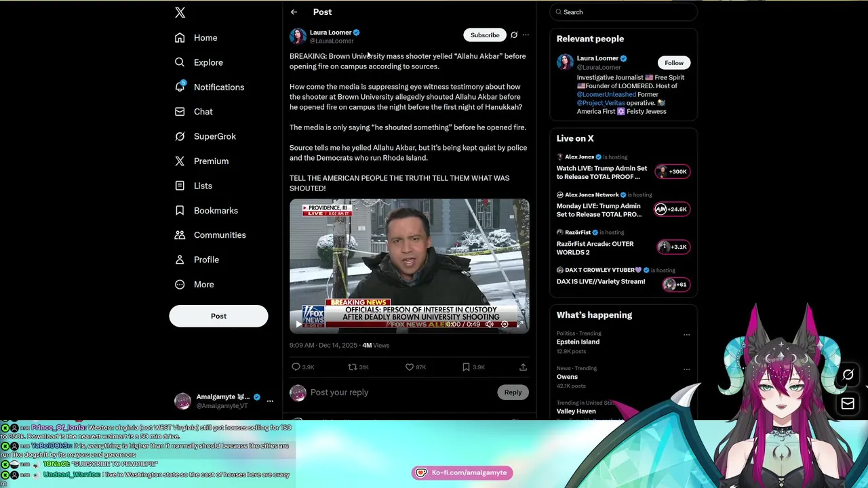Open the Explore search icon
This screenshot has width=868, height=488.
(x=180, y=62)
